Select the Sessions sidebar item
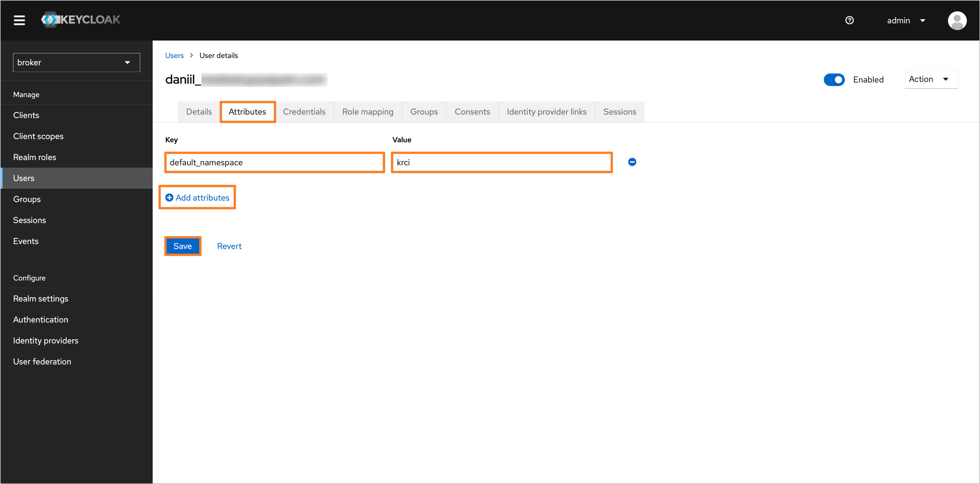The image size is (980, 484). [30, 220]
